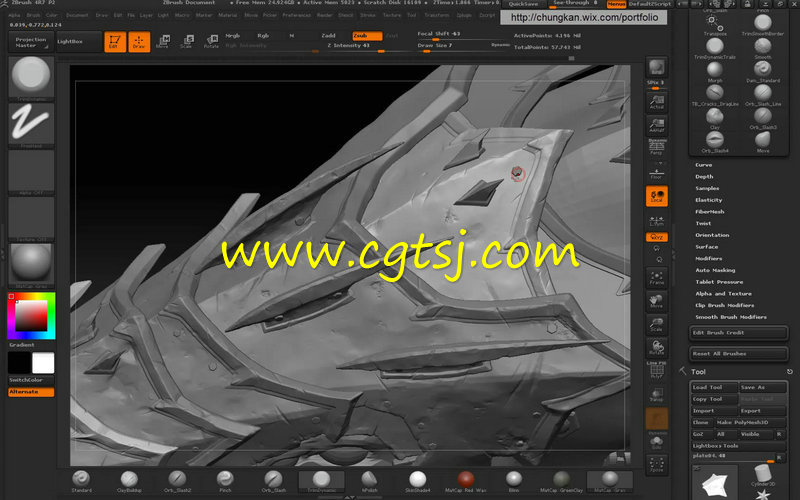Open the current brush thumbnail on left shelf
This screenshot has height=500, width=800.
(31, 79)
